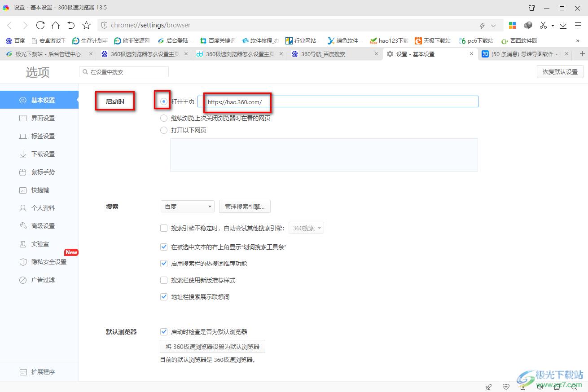The width and height of the screenshot is (588, 392).
Task: Reload the page with the refresh icon
Action: pos(40,25)
